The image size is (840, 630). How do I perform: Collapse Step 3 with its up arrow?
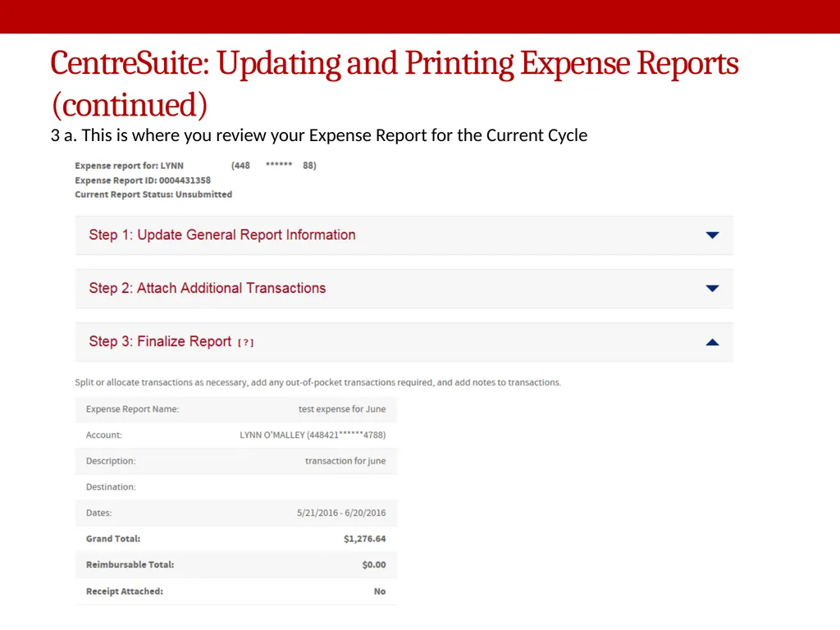click(712, 342)
